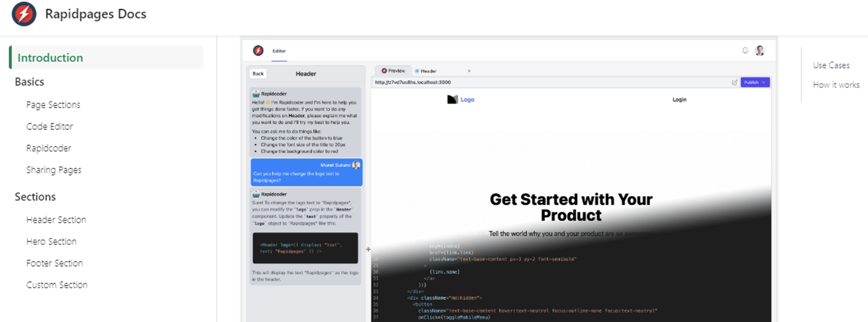Switch to the Header file tab
Image resolution: width=868 pixels, height=322 pixels.
pyautogui.click(x=426, y=71)
